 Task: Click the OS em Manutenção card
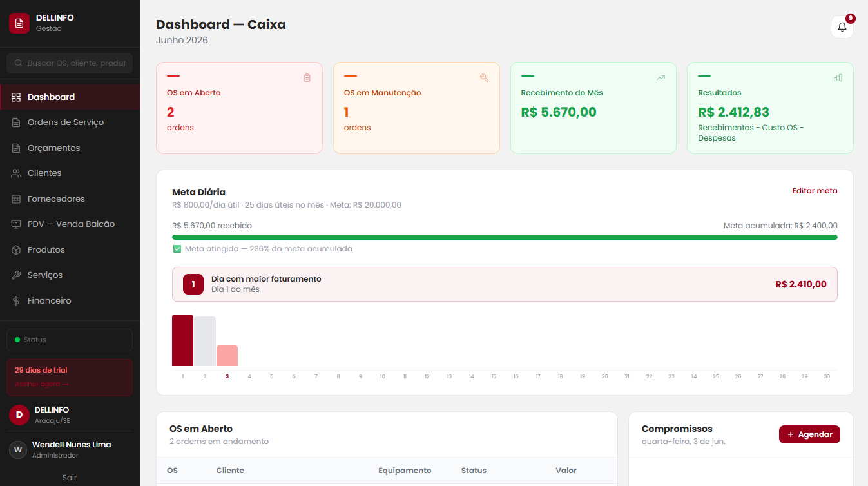[x=416, y=108]
